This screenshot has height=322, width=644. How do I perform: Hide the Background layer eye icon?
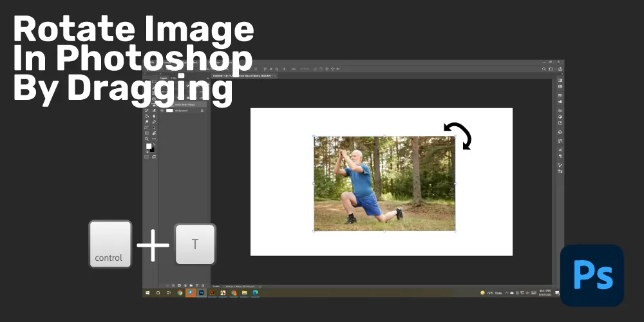162,111
